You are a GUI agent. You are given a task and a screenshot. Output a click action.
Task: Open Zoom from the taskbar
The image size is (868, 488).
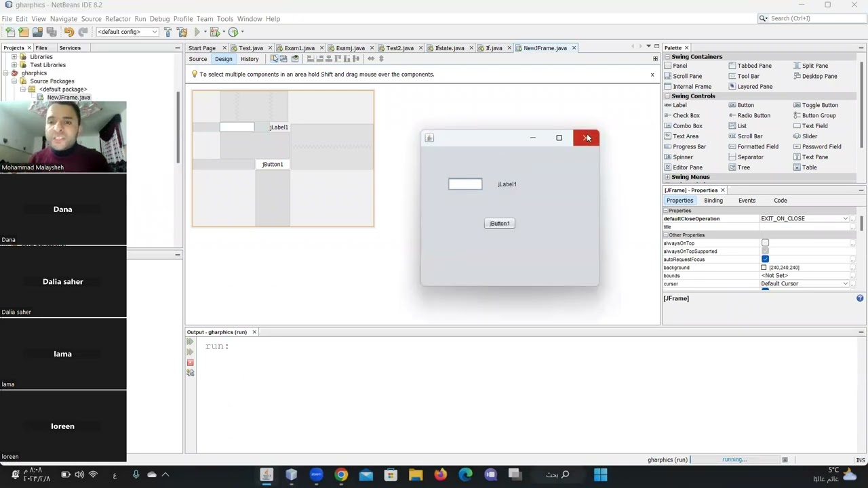coord(316,474)
